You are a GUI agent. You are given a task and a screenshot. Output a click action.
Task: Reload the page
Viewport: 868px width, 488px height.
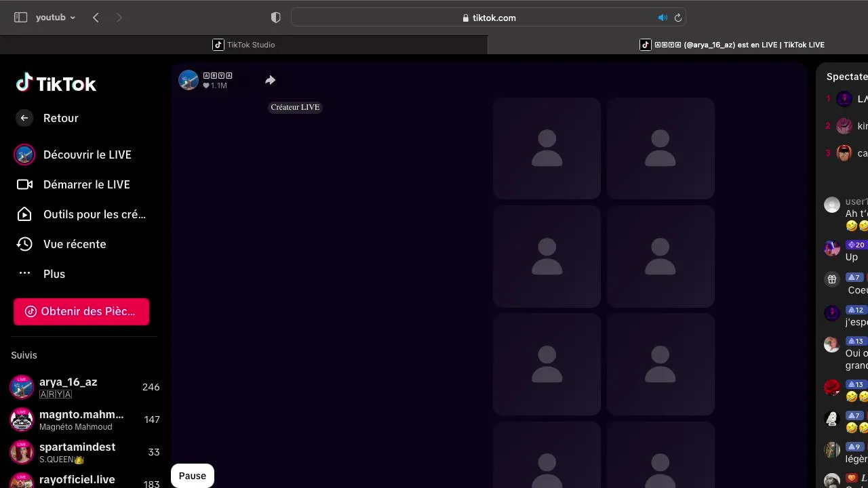click(677, 18)
